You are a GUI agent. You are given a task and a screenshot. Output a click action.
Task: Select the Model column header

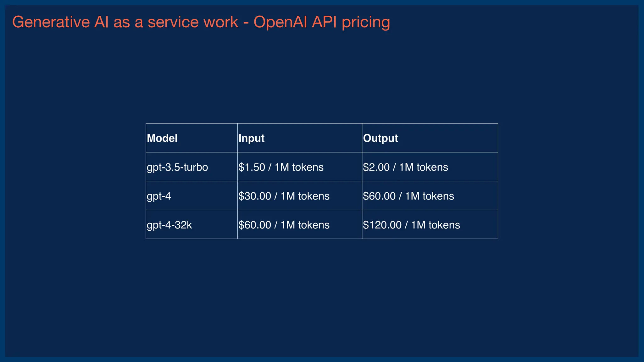pyautogui.click(x=192, y=138)
